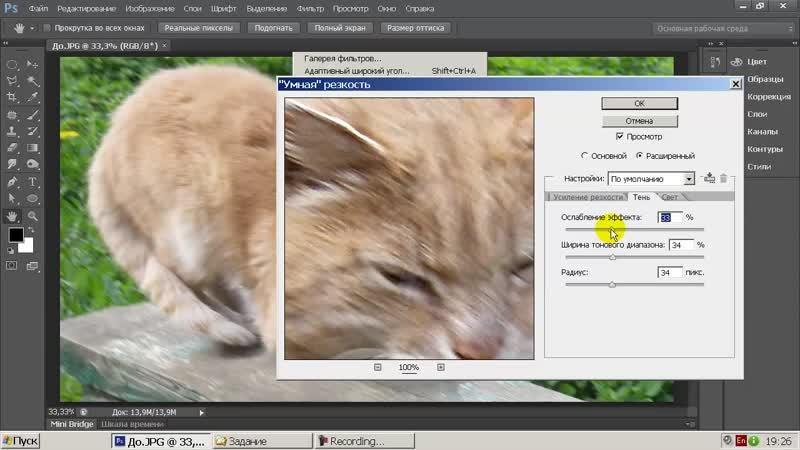This screenshot has width=800, height=450.
Task: Select the Основной radio button
Action: point(585,156)
